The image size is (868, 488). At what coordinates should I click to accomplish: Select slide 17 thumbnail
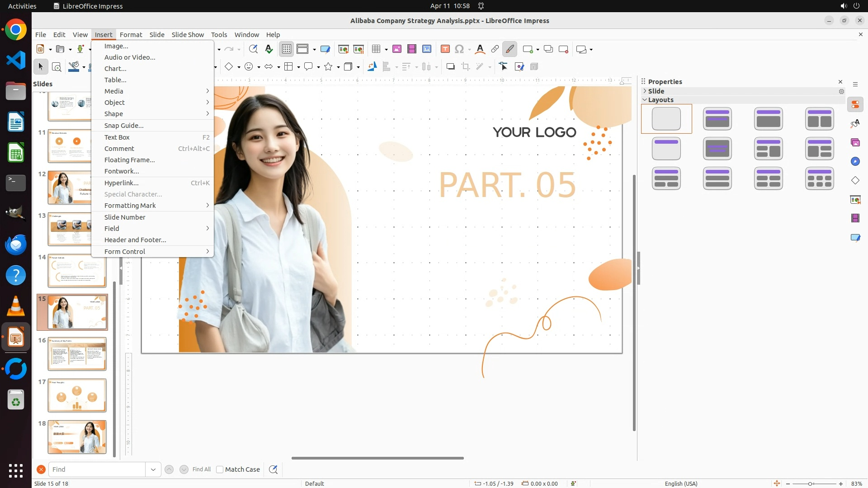[77, 395]
